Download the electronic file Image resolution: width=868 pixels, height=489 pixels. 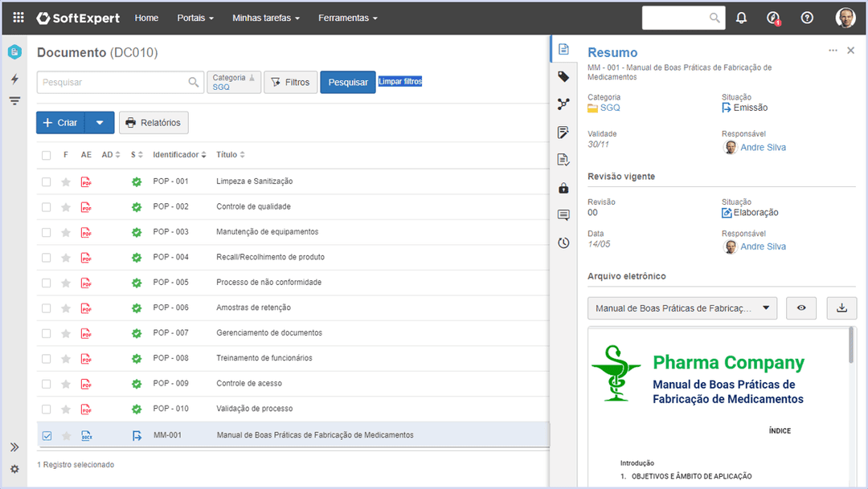842,308
